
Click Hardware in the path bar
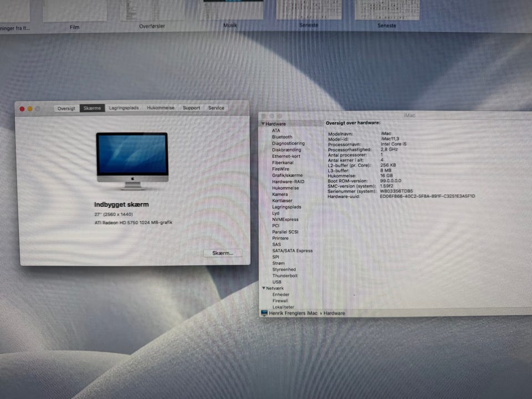tap(334, 313)
